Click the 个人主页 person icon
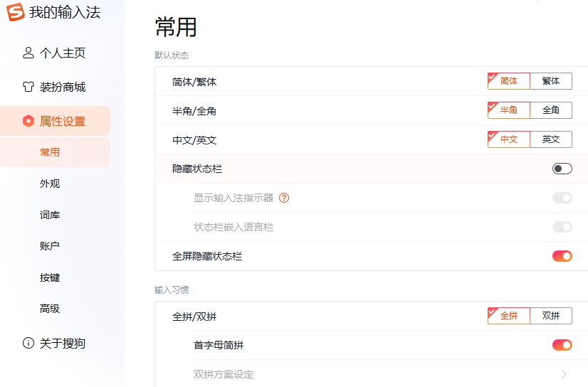The image size is (588, 387). (x=28, y=53)
